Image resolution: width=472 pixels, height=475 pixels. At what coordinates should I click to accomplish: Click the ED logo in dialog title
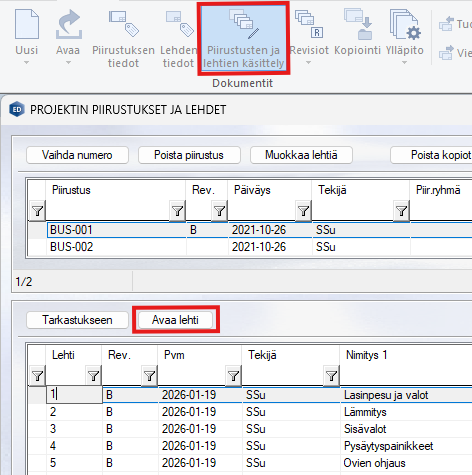[x=17, y=109]
